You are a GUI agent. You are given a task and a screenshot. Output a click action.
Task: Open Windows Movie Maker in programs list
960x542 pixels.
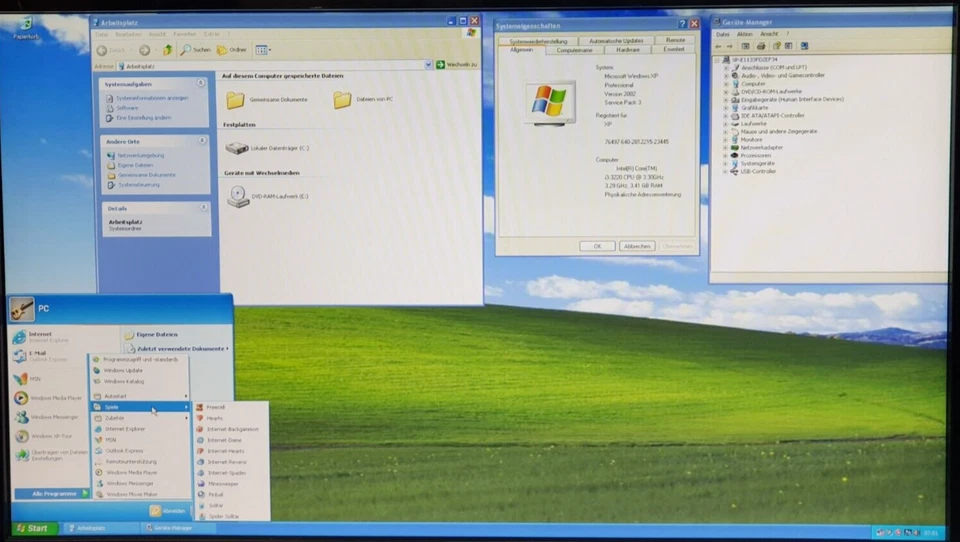tap(140, 494)
